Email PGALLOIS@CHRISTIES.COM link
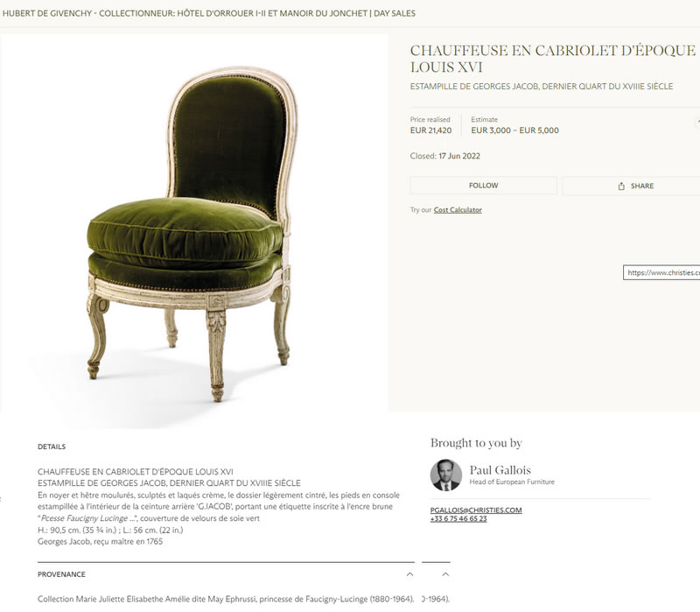 (x=476, y=510)
